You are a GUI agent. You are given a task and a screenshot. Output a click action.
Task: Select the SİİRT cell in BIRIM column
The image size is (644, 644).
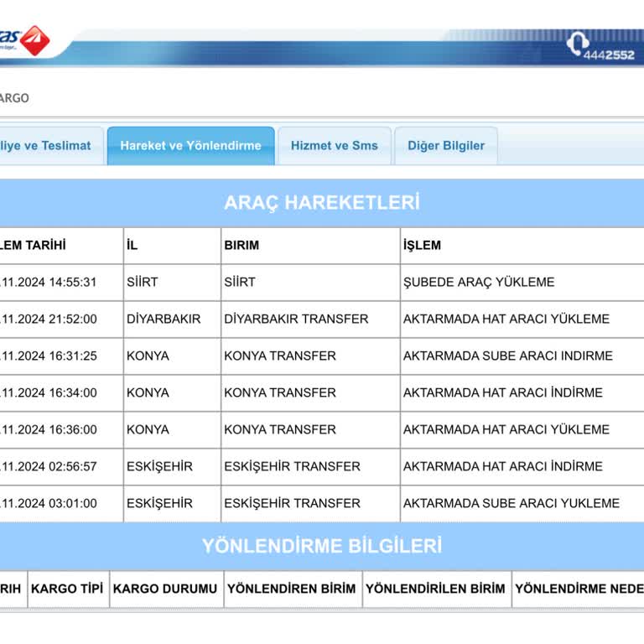310,283
